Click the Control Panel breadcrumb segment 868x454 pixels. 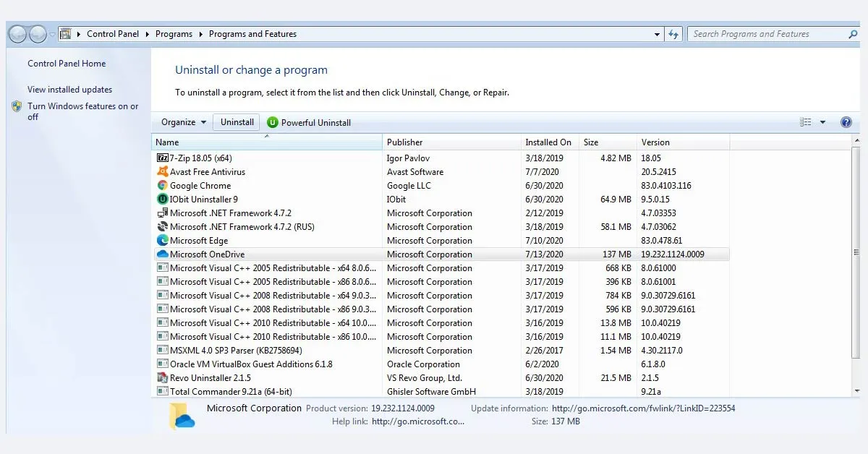click(114, 34)
